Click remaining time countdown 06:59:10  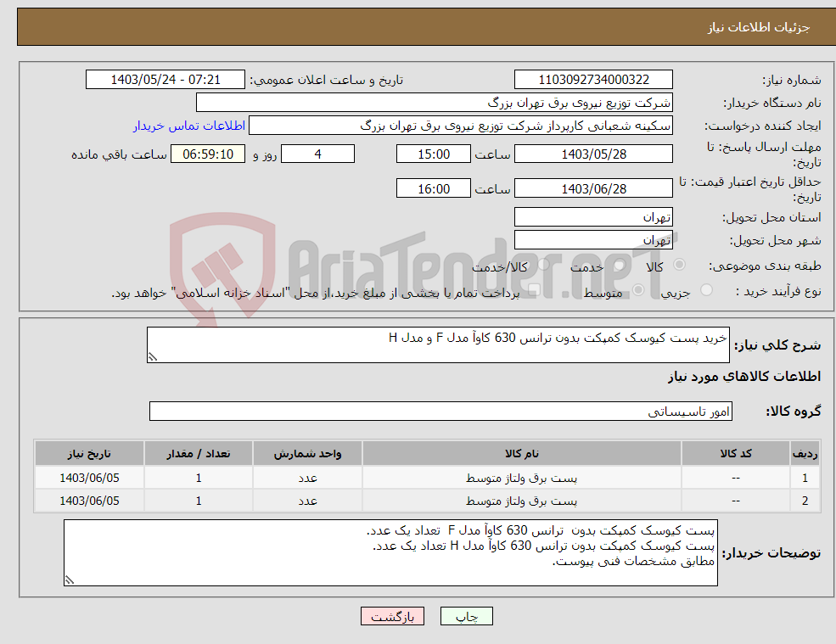(x=208, y=154)
